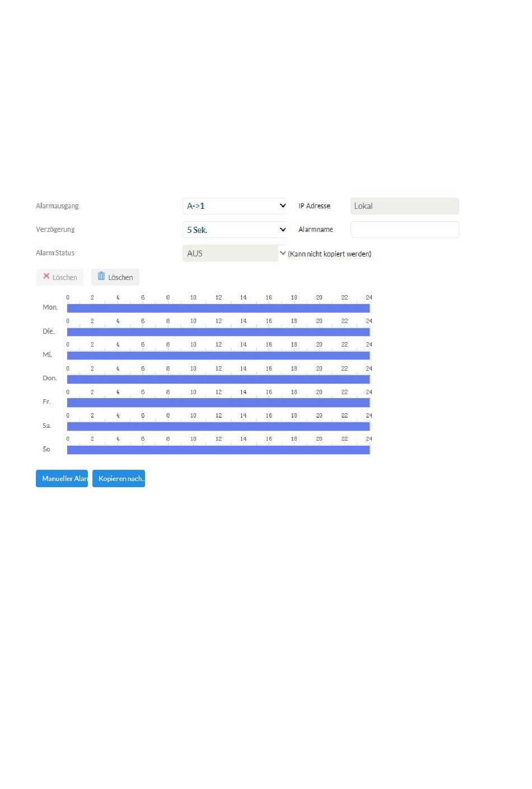
Task: Click the Alarmausgang field label
Action: pos(57,206)
